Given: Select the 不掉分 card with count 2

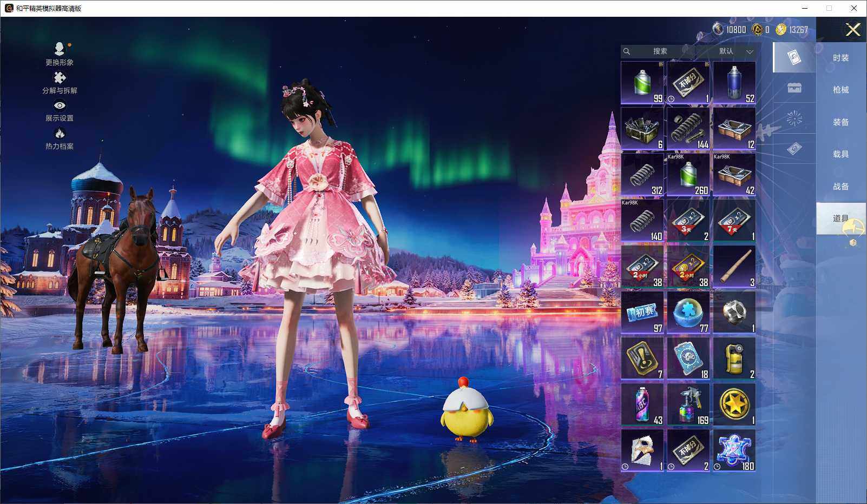Looking at the screenshot, I should (688, 450).
